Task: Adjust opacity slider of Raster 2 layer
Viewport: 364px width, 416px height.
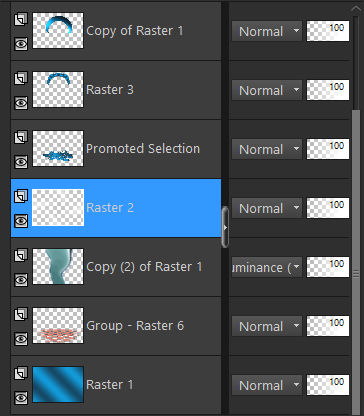Action: [328, 208]
